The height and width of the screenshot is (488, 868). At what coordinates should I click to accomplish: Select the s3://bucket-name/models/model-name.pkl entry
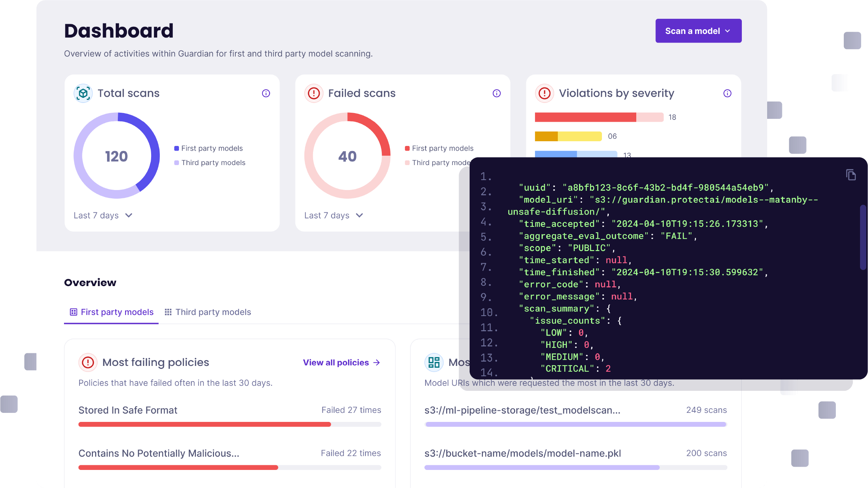click(x=522, y=453)
